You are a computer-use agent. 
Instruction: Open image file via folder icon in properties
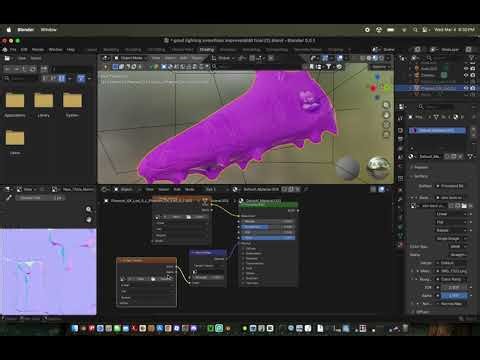click(464, 206)
